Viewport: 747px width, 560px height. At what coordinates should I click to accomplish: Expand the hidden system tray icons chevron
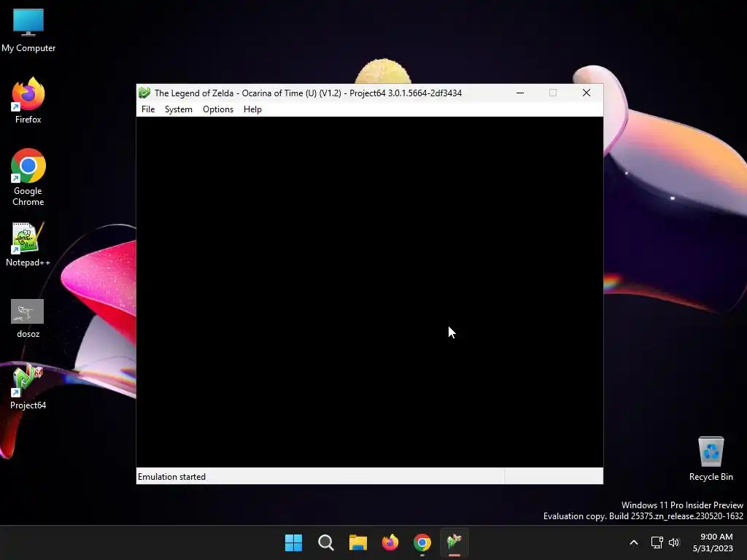click(634, 542)
